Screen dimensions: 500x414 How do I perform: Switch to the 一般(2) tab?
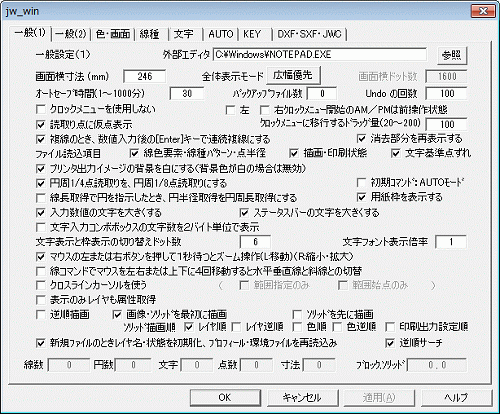(x=71, y=34)
